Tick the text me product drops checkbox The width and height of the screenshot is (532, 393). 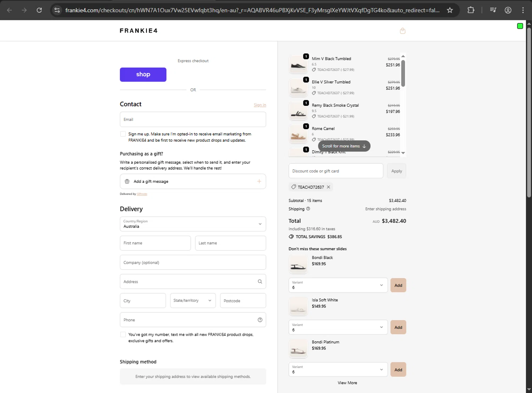[x=123, y=334]
